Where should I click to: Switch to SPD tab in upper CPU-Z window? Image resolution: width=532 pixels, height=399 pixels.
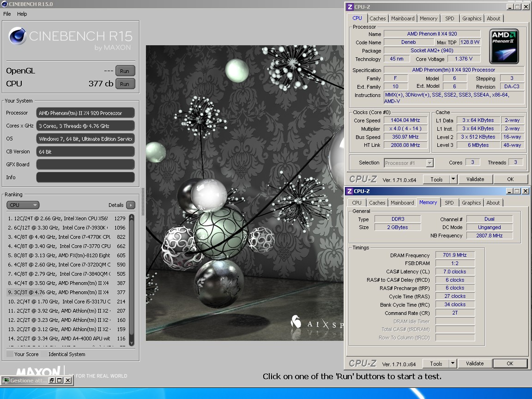449,18
